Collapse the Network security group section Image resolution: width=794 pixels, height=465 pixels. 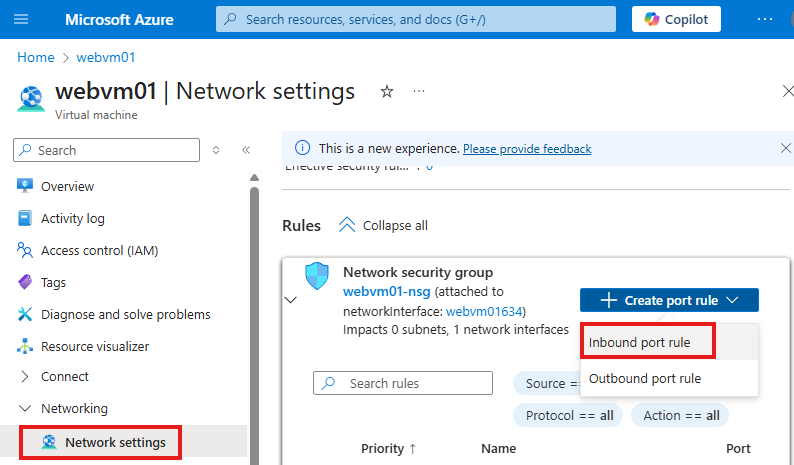click(291, 300)
